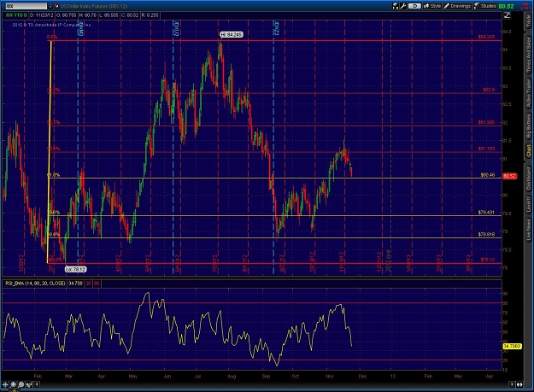Click the $78.12 Fibonacci level label
534x392 pixels.
coord(488,260)
